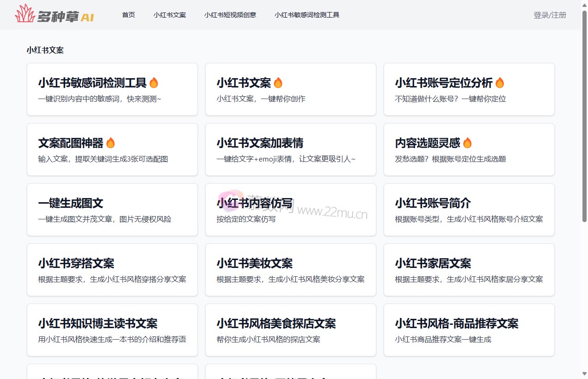Click the flame icon next to 小红书文案 card title
Viewport: 588px width, 379px height.
coord(278,83)
